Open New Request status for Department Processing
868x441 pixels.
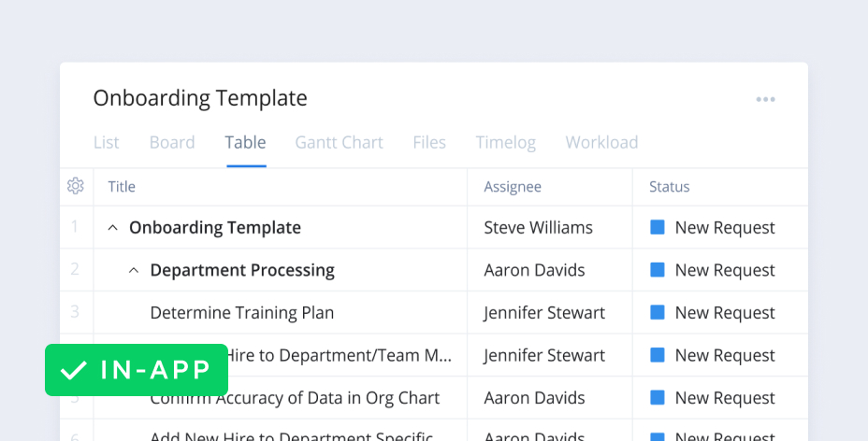click(724, 271)
